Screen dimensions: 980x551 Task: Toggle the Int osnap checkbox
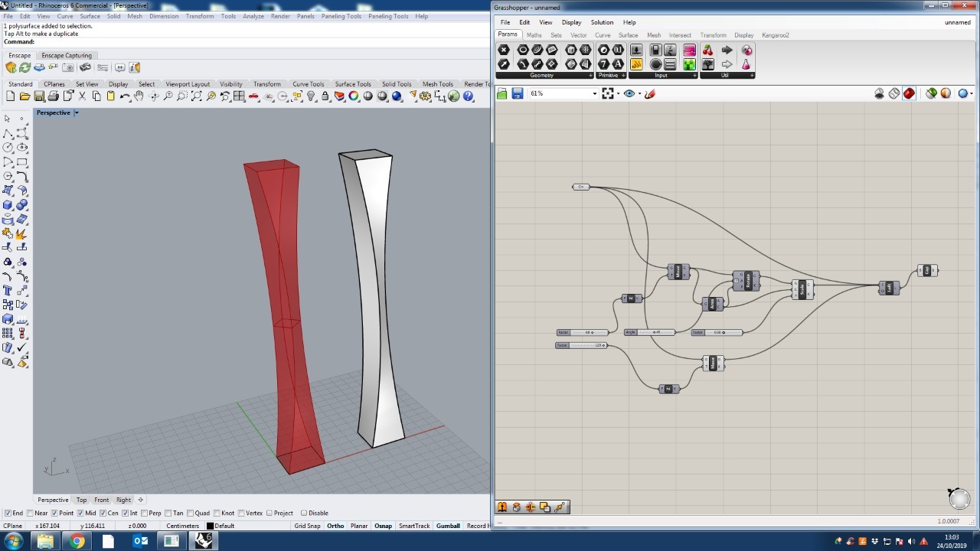(x=126, y=514)
